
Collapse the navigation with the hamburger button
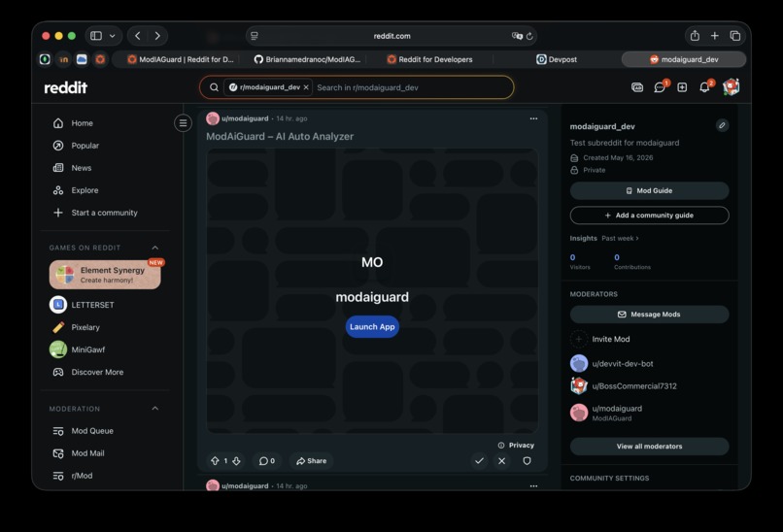click(x=184, y=122)
